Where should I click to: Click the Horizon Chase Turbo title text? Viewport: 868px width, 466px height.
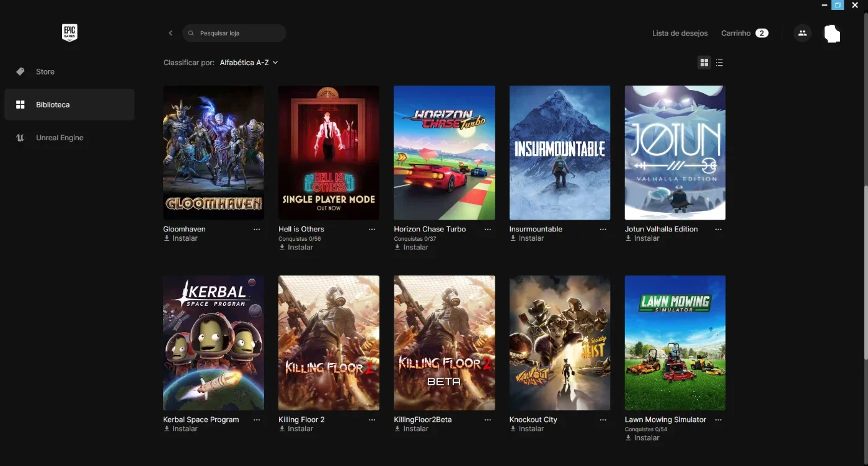click(x=430, y=230)
